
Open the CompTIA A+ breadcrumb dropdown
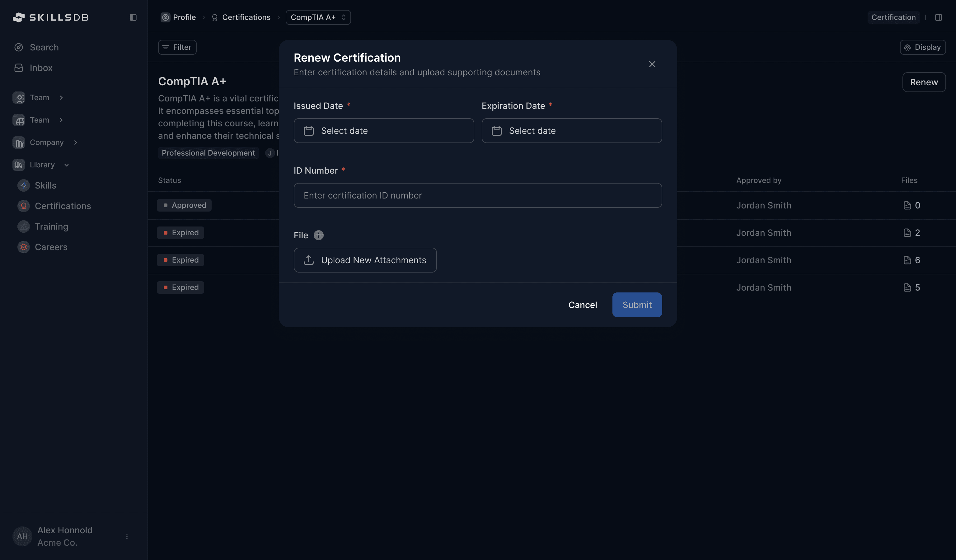343,17
